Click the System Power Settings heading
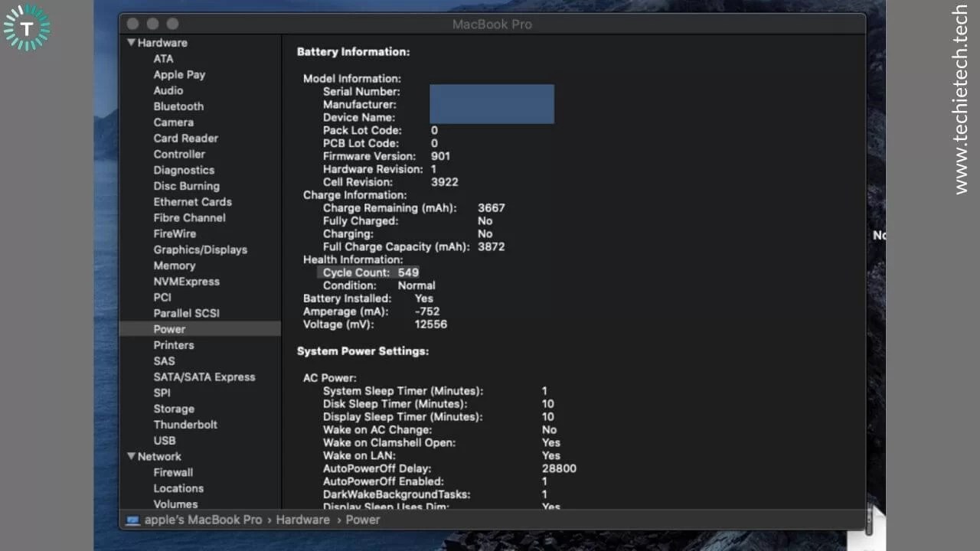Image resolution: width=980 pixels, height=551 pixels. click(x=363, y=351)
